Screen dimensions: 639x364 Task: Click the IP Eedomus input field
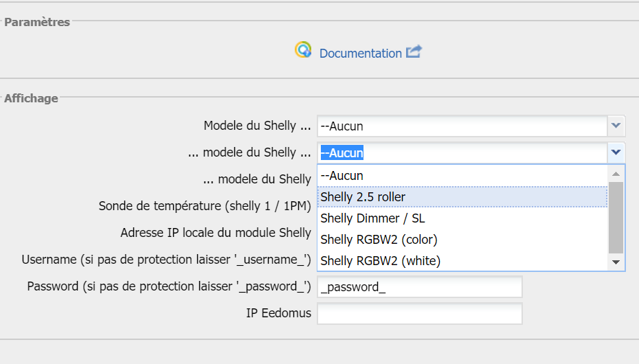(420, 313)
